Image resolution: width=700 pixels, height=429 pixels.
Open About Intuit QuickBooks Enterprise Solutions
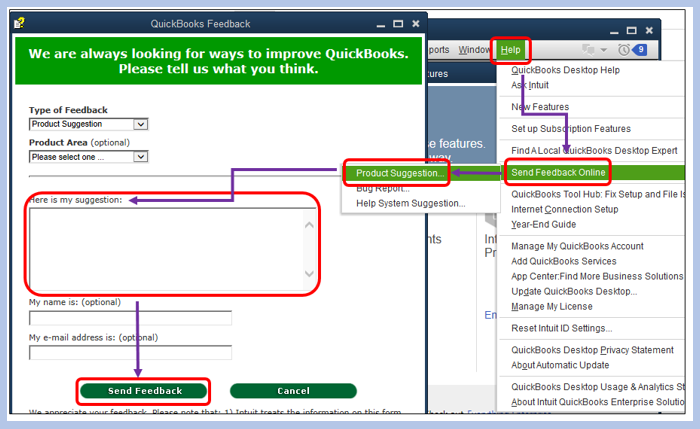point(598,402)
